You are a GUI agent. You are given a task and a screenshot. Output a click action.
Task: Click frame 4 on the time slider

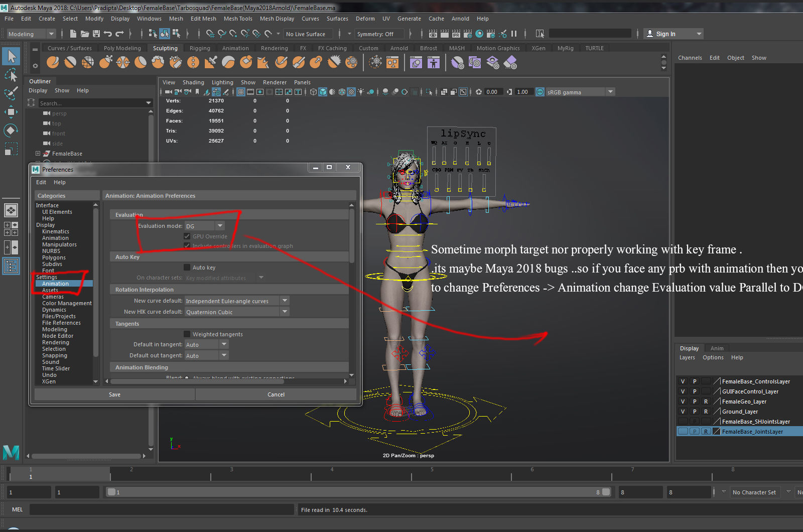pos(332,474)
